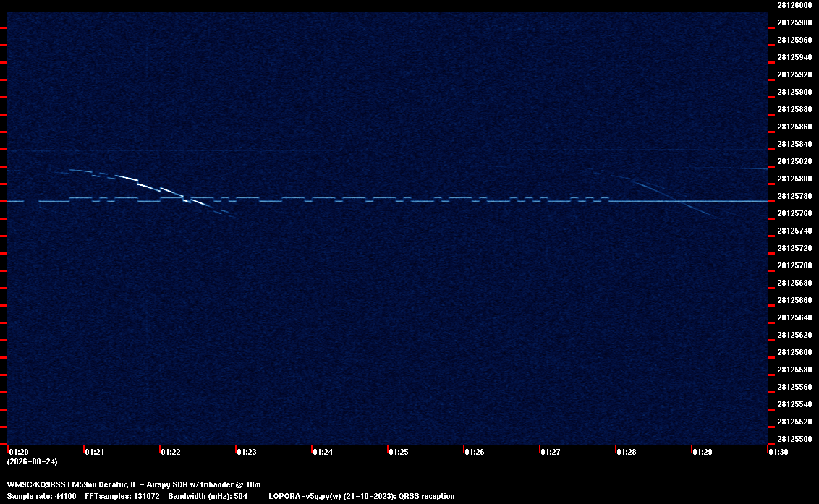Click the 01:25 time label

point(399,452)
